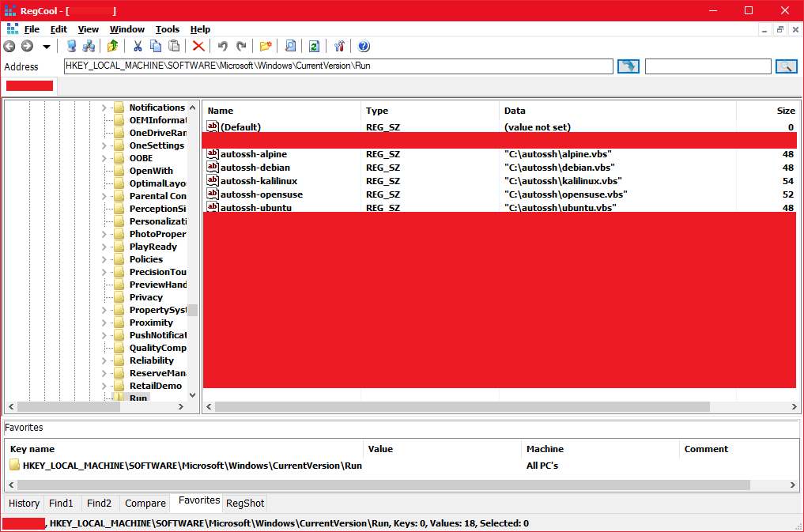Click the search magnifier button

tap(786, 66)
